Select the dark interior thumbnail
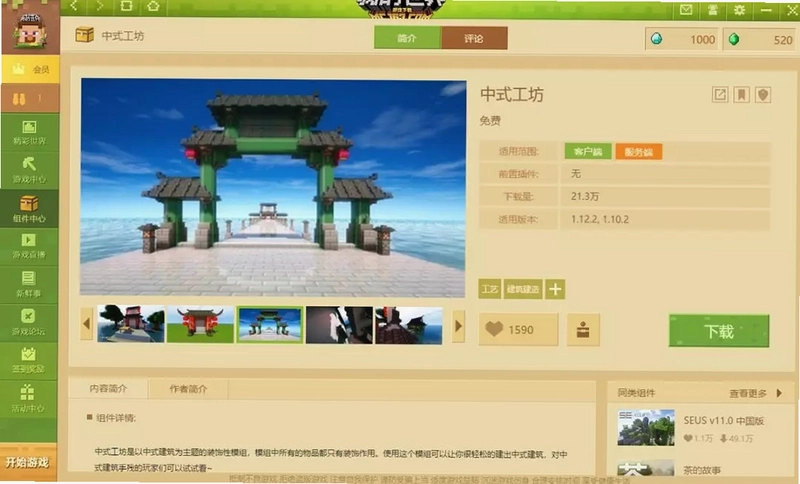This screenshot has width=800, height=484. click(x=339, y=325)
